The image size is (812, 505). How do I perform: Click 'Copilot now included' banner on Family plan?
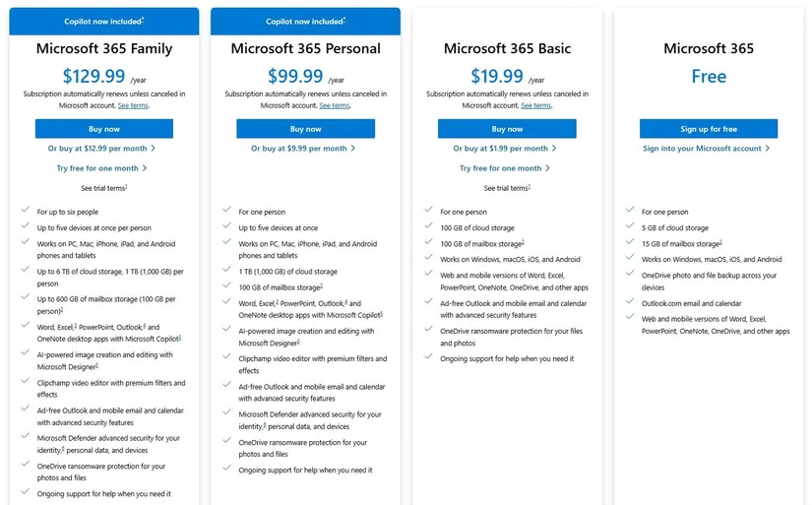[x=103, y=21]
